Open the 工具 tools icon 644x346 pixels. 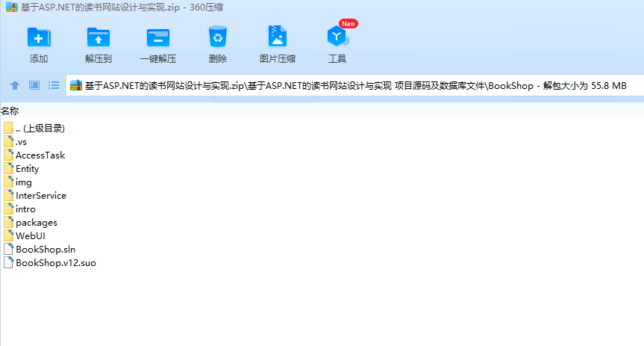point(337,36)
